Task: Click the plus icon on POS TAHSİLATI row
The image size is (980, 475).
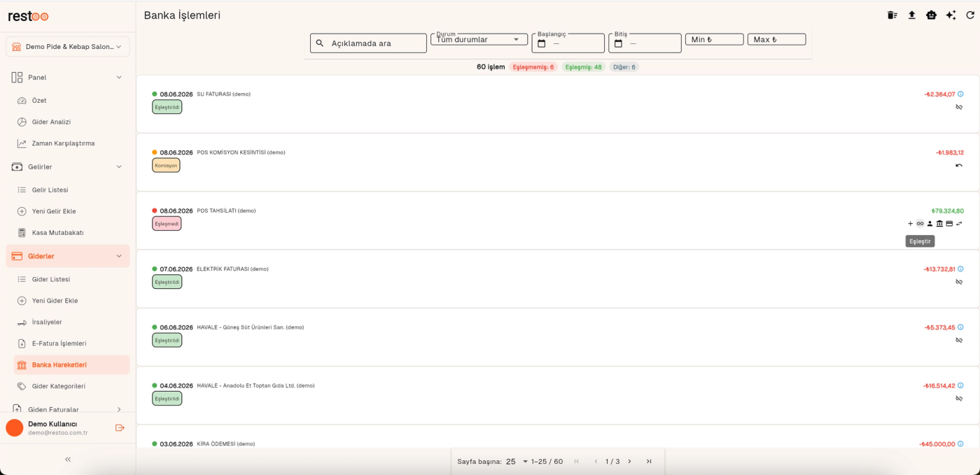Action: (x=910, y=224)
